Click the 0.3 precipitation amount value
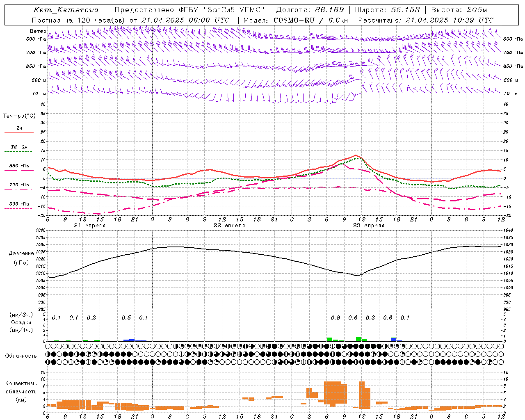525x420 pixels. pos(370,318)
